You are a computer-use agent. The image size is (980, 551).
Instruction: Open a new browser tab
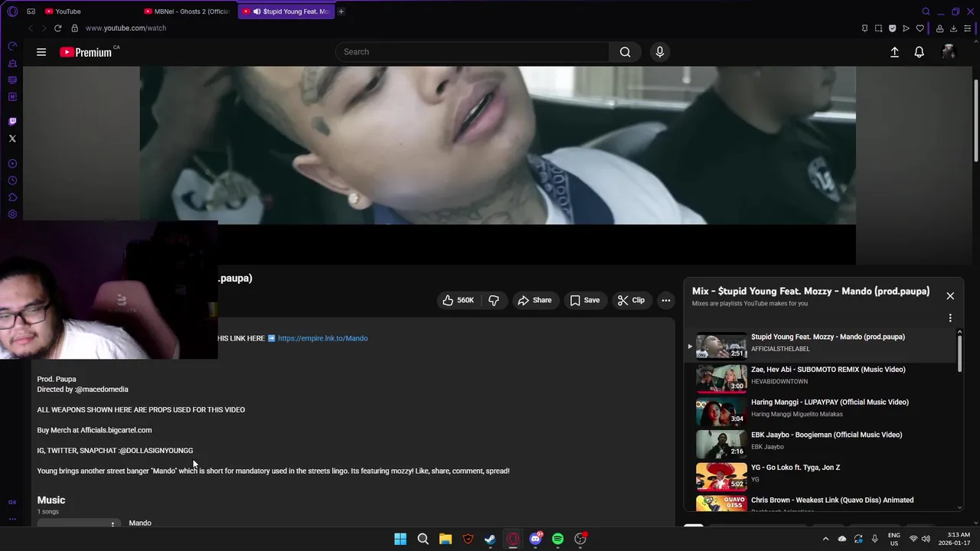341,11
